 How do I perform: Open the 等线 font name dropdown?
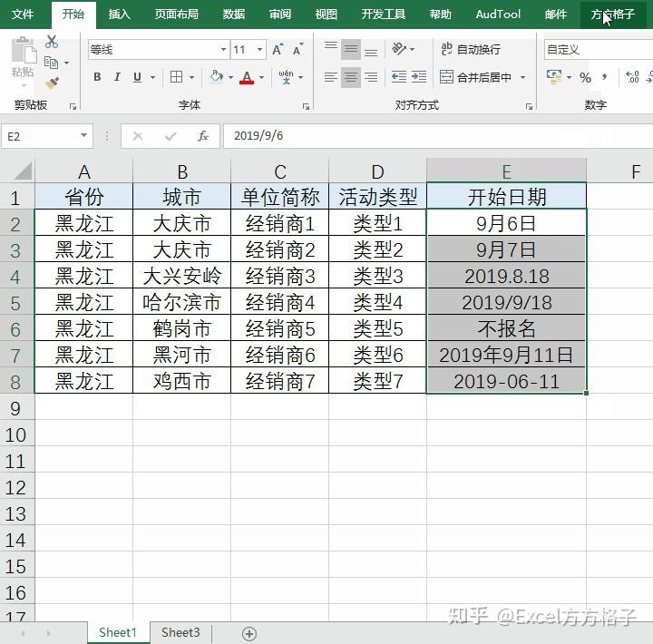(224, 50)
